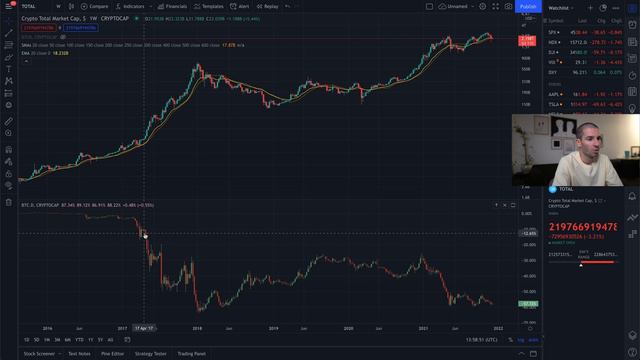Toggle lock all drawing tools
Screen dimensions: 640x360
coord(9,174)
